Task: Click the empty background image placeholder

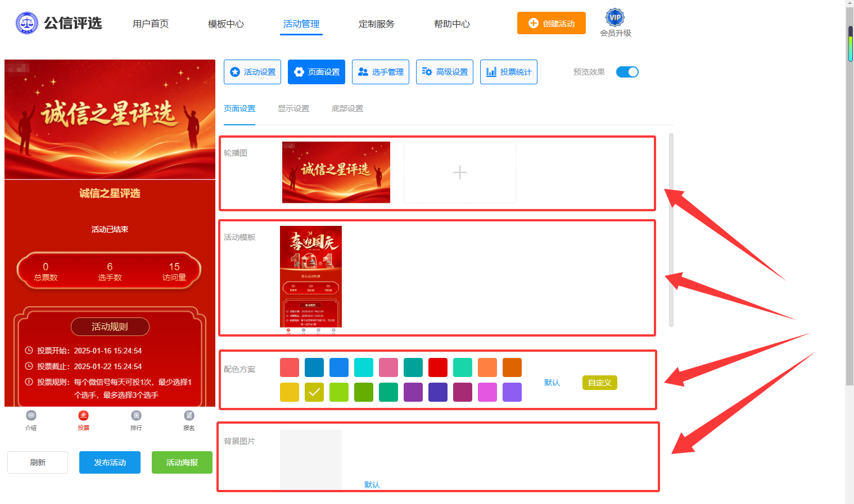Action: point(311,460)
